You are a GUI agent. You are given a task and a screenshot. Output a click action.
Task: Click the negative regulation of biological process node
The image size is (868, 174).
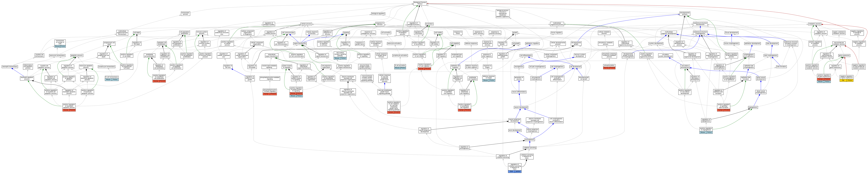point(857,33)
